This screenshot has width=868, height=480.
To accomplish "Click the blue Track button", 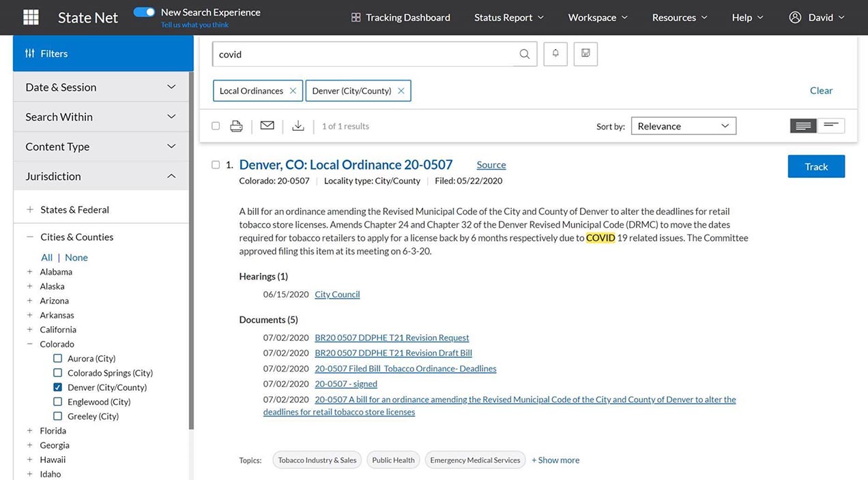I will pos(815,166).
